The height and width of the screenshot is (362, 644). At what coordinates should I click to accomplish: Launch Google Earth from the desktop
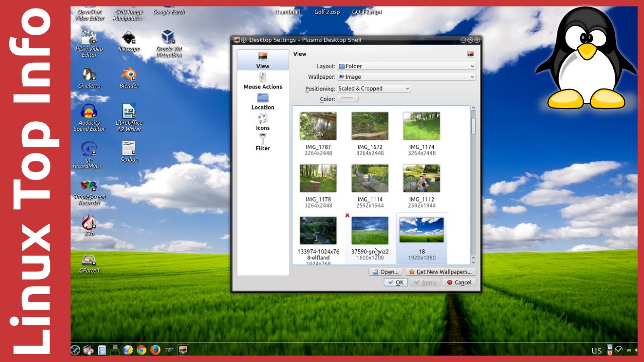click(169, 12)
